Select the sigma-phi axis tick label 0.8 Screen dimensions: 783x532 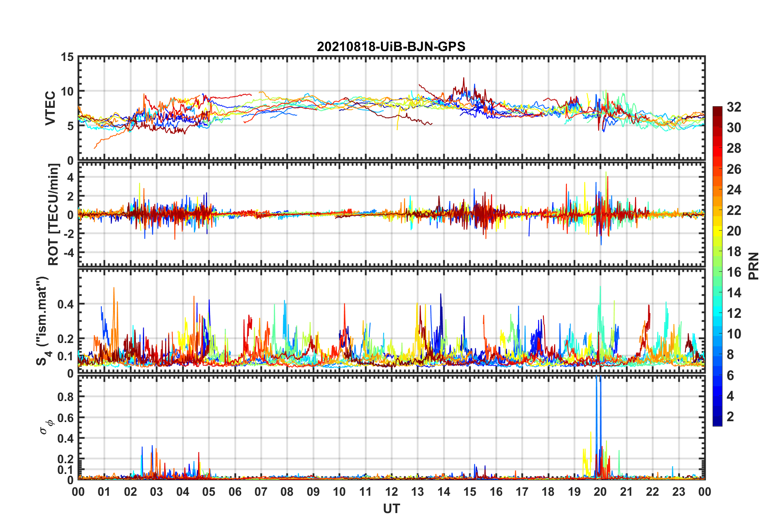[66, 397]
